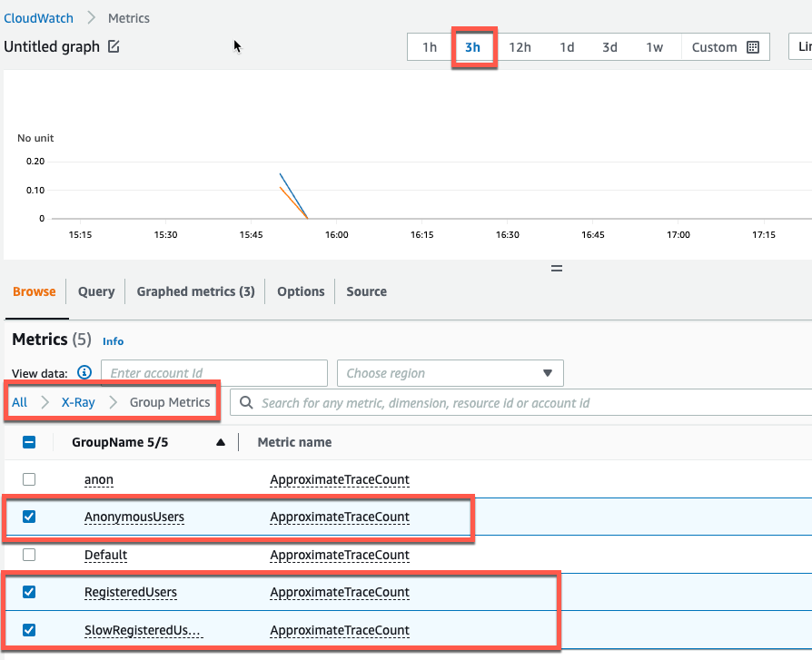This screenshot has height=660, width=812.
Task: Toggle the select-all metrics checkbox
Action: [x=29, y=442]
